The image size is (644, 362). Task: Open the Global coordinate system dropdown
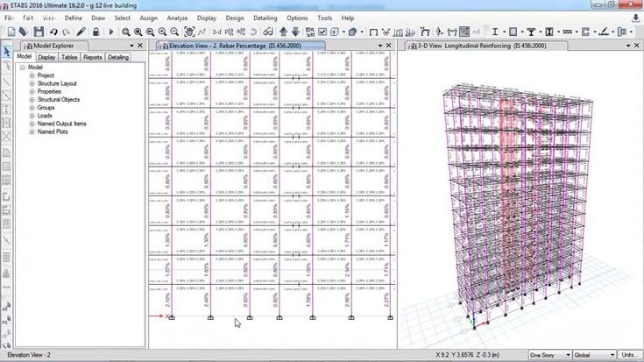[594, 355]
